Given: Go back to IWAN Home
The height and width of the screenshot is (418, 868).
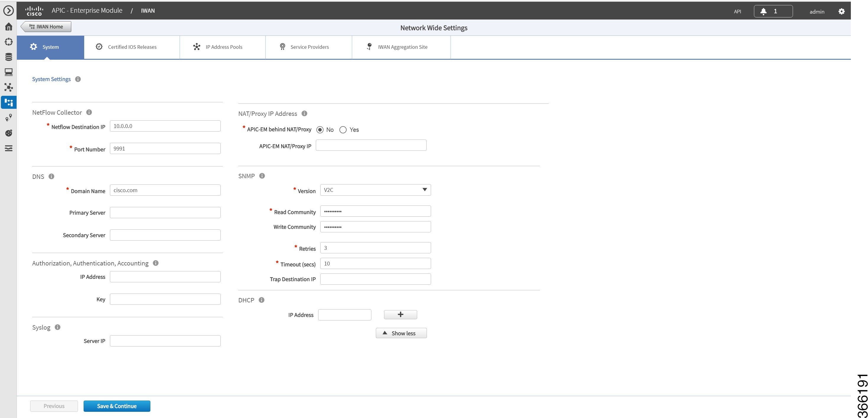Looking at the screenshot, I should click(46, 27).
